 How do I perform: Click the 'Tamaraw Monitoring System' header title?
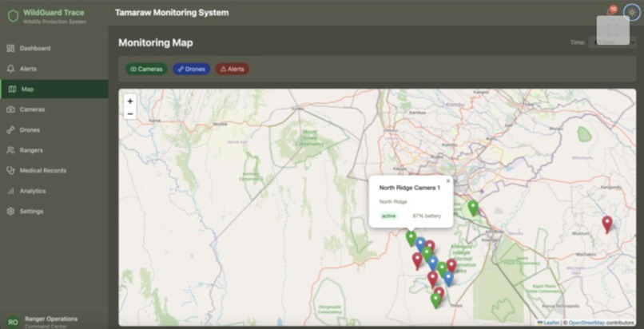coord(172,13)
